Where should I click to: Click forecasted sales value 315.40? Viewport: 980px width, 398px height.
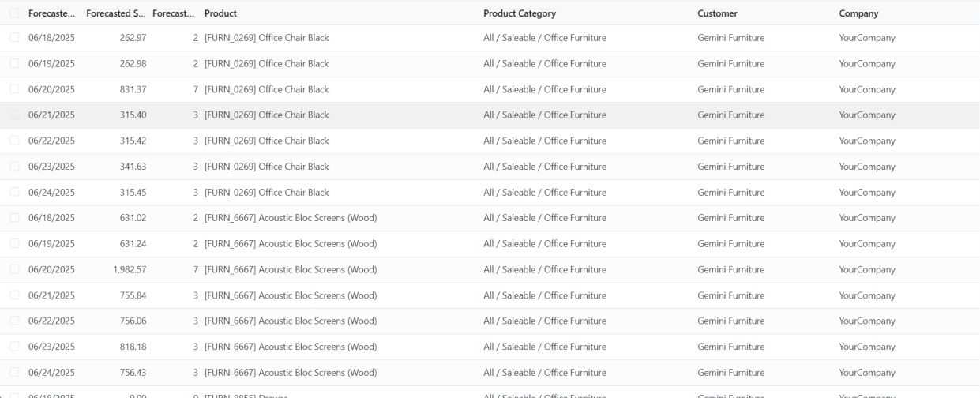(133, 115)
